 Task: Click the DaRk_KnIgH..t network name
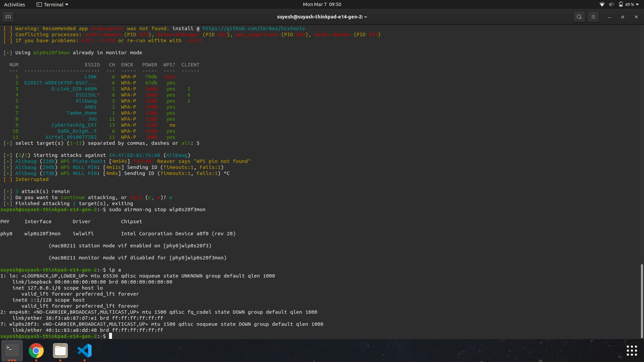tap(77, 131)
